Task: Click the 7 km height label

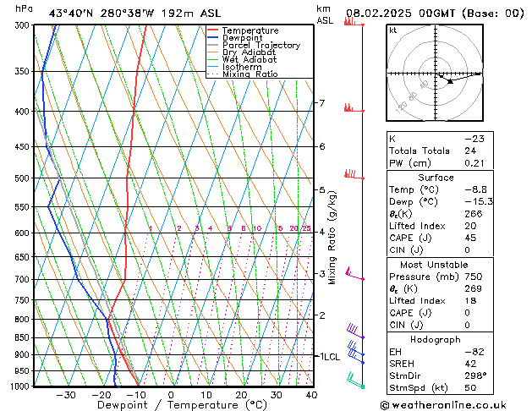Action: 322,102
